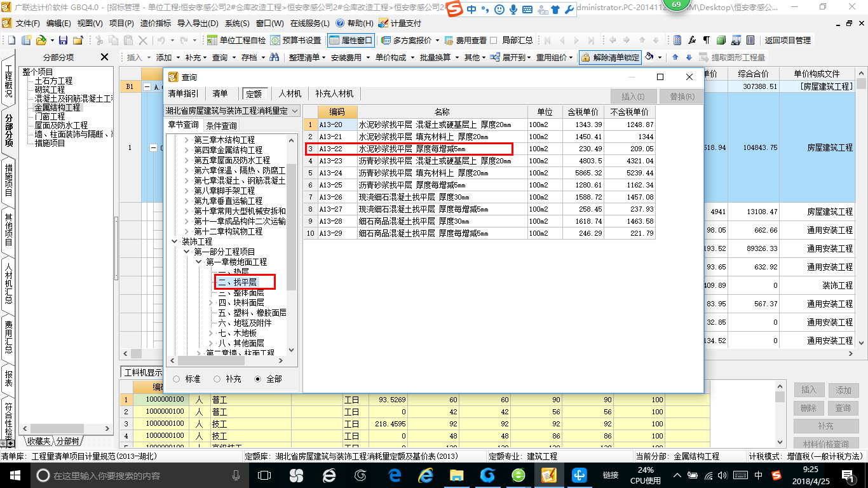Click the 插入(I) button in dialog
Image resolution: width=868 pixels, height=488 pixels.
tap(633, 97)
